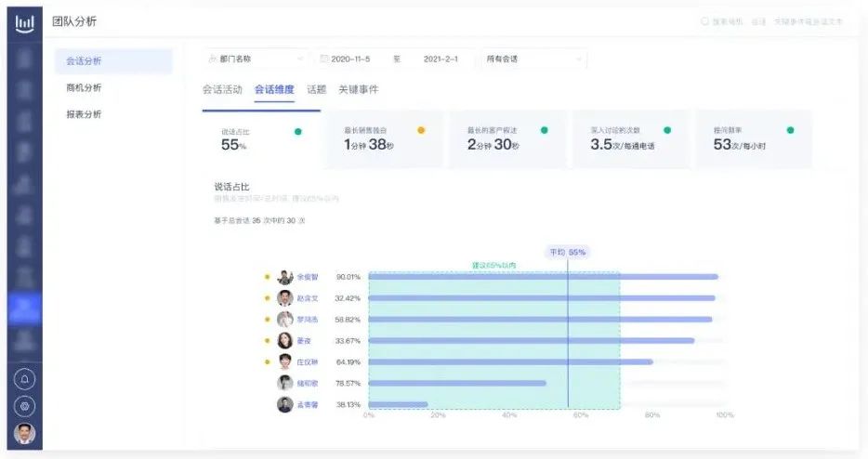Click avatar beside 33.67% row
This screenshot has height=459, width=868.
[285, 340]
